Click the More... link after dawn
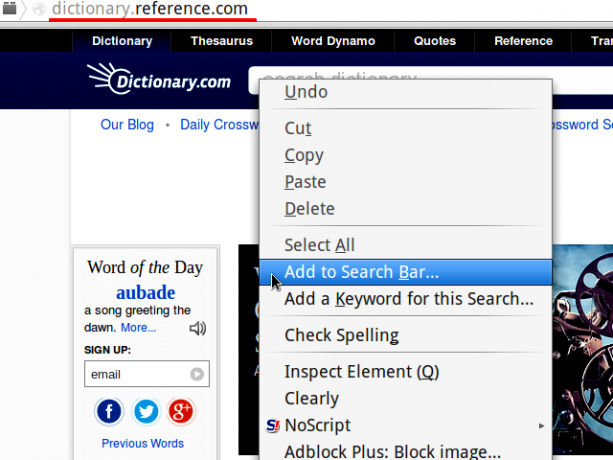This screenshot has height=460, width=613. [138, 328]
